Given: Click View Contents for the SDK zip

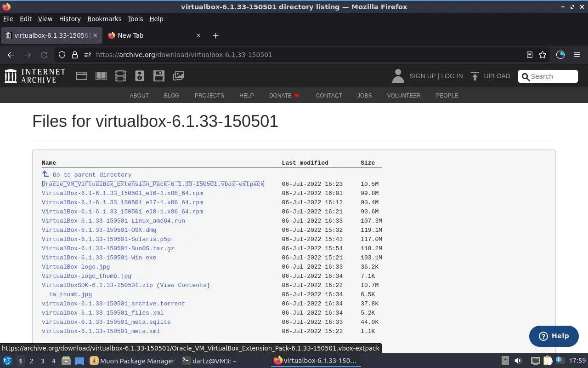Looking at the screenshot, I should click(183, 285).
